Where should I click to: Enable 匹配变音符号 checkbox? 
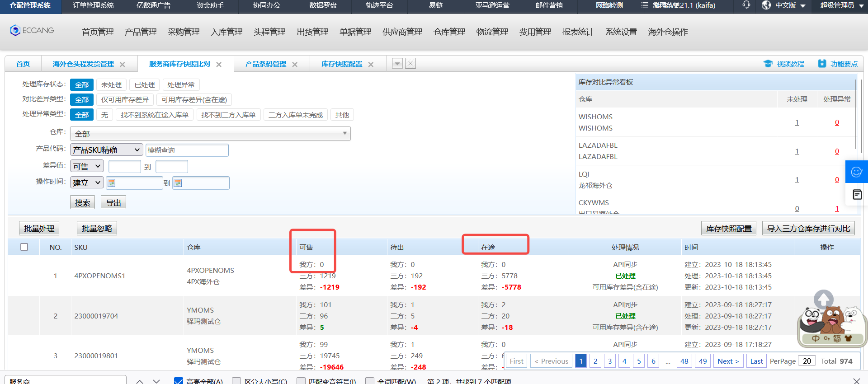[301, 381]
